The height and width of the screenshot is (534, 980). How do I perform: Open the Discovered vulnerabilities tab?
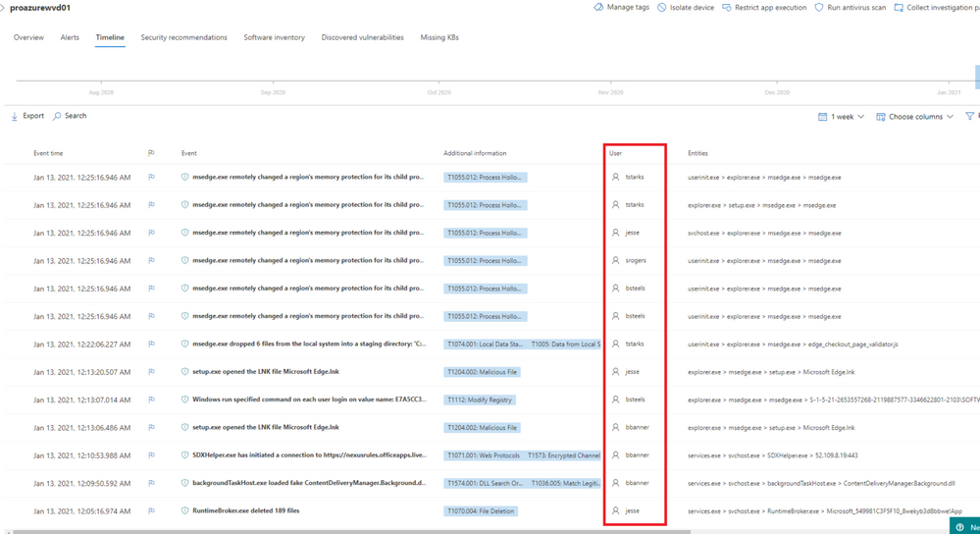coord(363,37)
